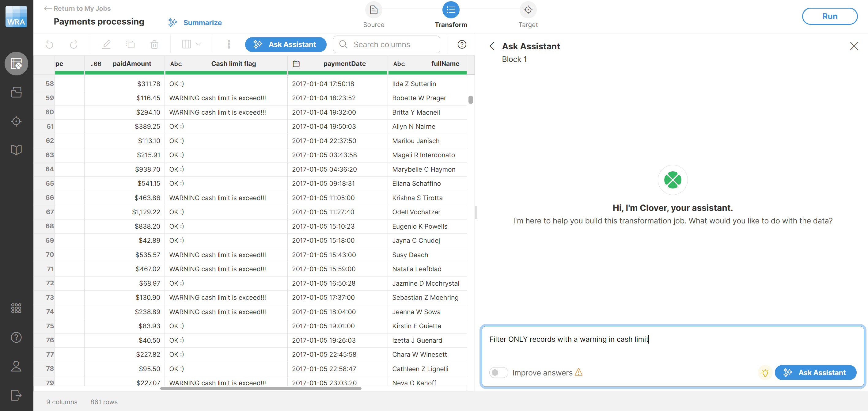Click the toolbar help question mark

[x=462, y=44]
